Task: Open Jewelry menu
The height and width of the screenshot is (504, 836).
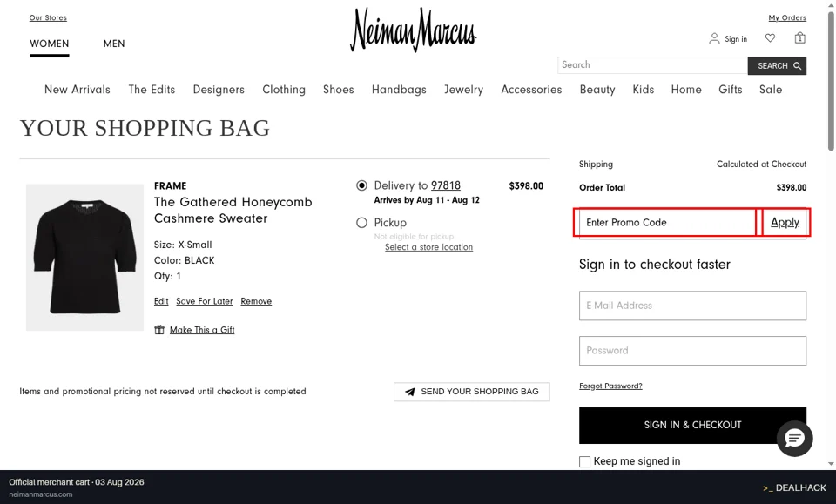Action: [x=464, y=90]
